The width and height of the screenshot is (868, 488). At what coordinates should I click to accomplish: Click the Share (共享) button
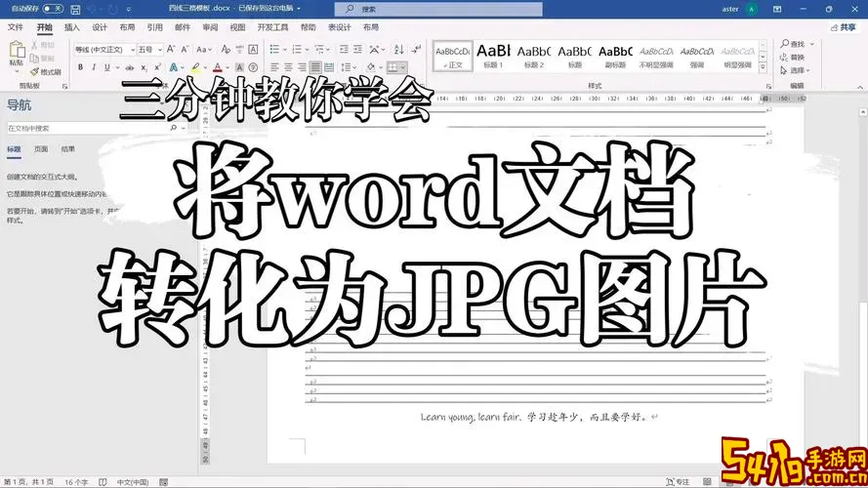point(844,27)
